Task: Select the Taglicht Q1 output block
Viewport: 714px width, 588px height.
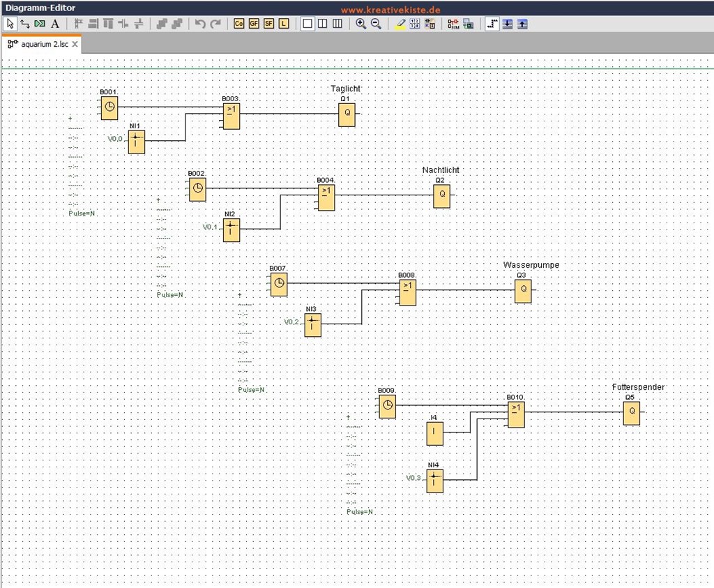Action: tap(347, 115)
